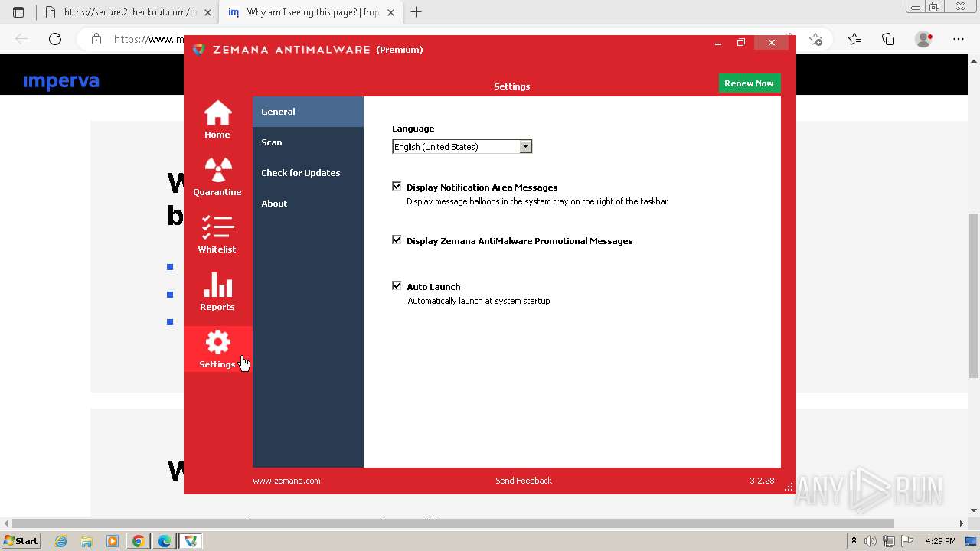Click the browser back arrow
This screenshot has height=551, width=980.
click(x=21, y=39)
